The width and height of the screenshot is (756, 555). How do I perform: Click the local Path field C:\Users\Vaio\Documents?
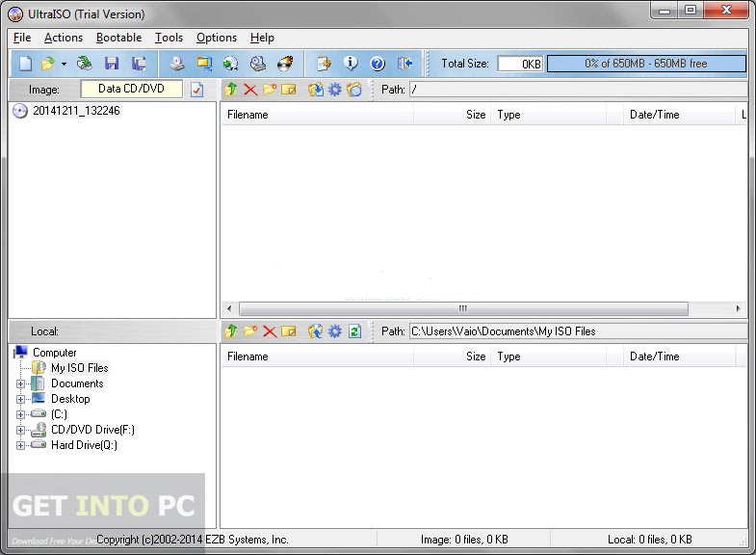coord(579,331)
